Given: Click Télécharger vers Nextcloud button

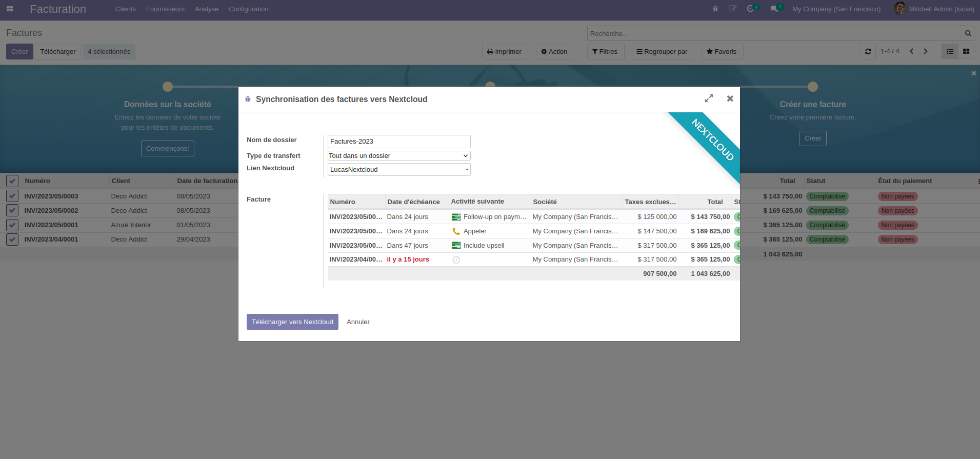Looking at the screenshot, I should 292,322.
